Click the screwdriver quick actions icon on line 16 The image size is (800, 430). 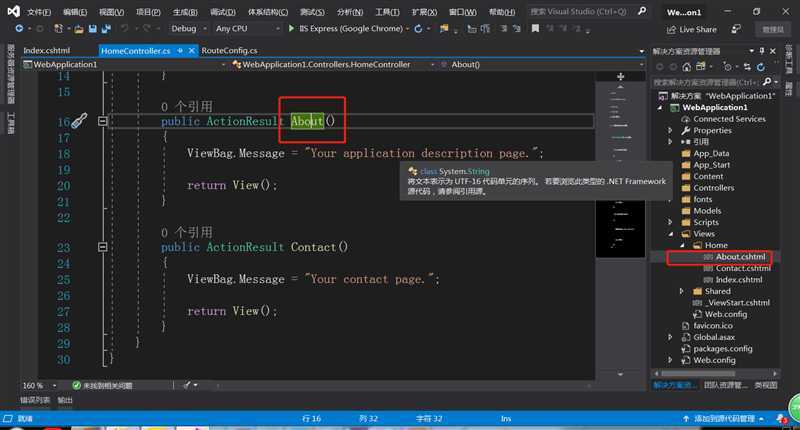[79, 121]
